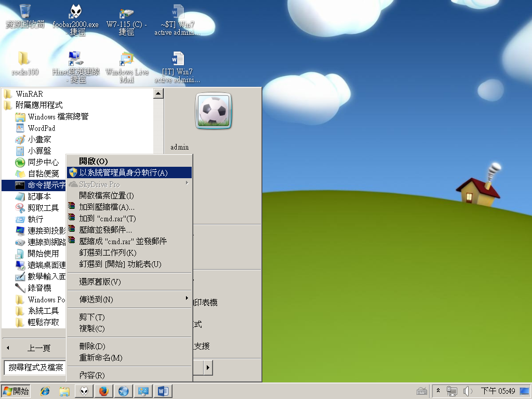Click the programs list scroll-up arrow
The height and width of the screenshot is (399, 532).
(x=158, y=94)
